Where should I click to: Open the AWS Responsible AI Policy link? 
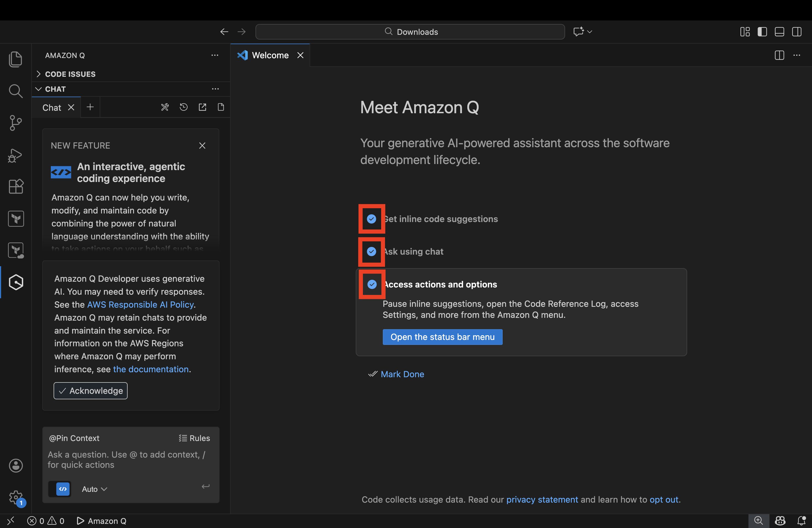140,305
